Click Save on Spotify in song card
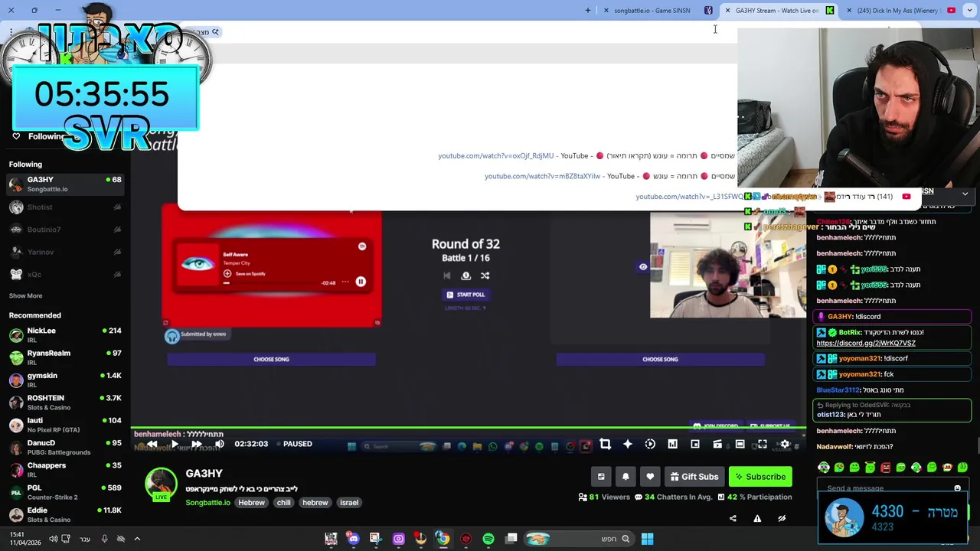 [x=244, y=273]
